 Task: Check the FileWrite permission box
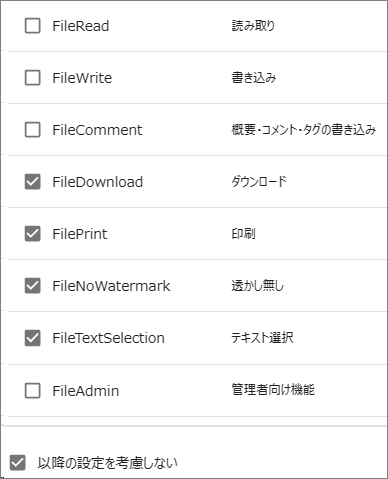coord(33,78)
